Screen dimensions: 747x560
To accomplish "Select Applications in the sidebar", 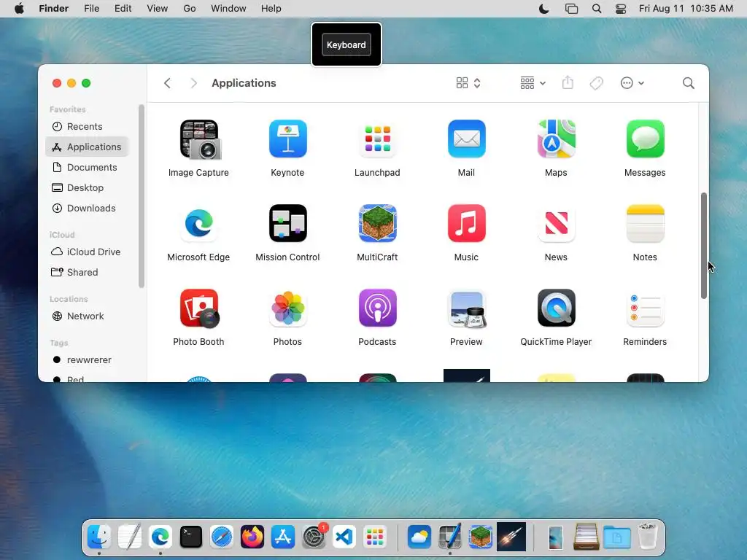I will [x=88, y=147].
